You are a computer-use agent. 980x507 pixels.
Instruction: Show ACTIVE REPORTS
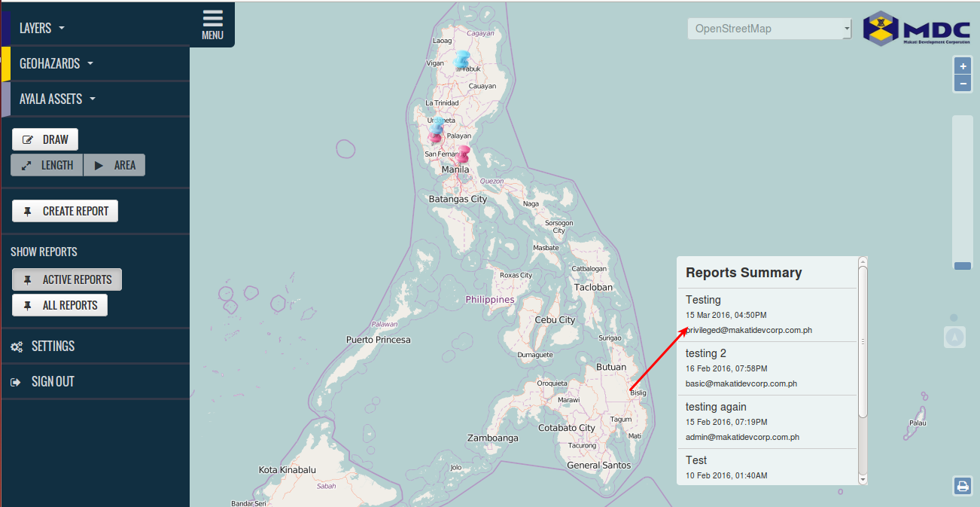[67, 279]
